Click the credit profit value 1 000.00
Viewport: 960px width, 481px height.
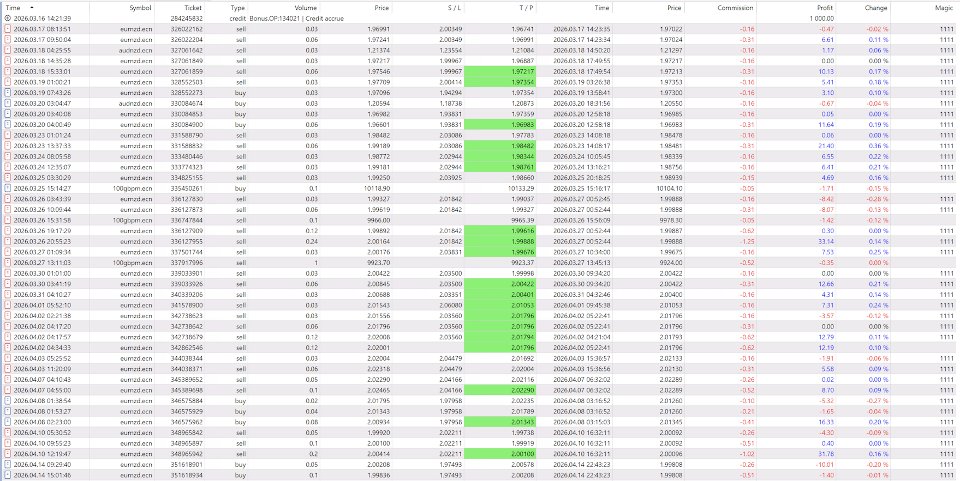[x=821, y=18]
